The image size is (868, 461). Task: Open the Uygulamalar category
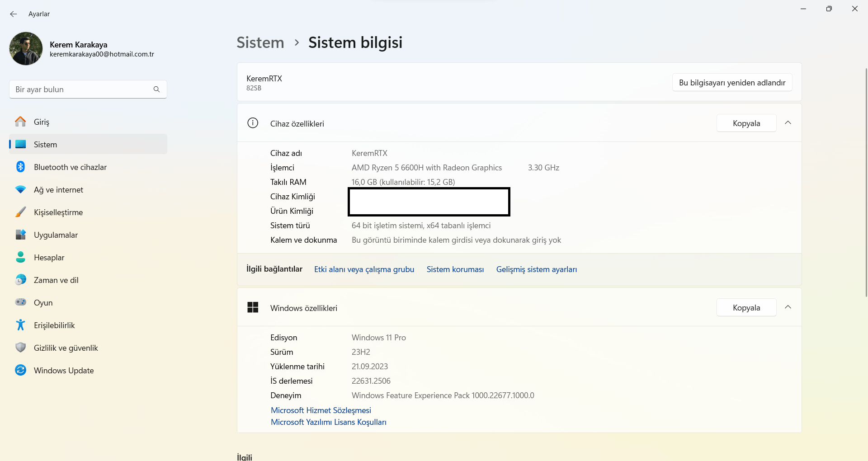click(x=88, y=235)
